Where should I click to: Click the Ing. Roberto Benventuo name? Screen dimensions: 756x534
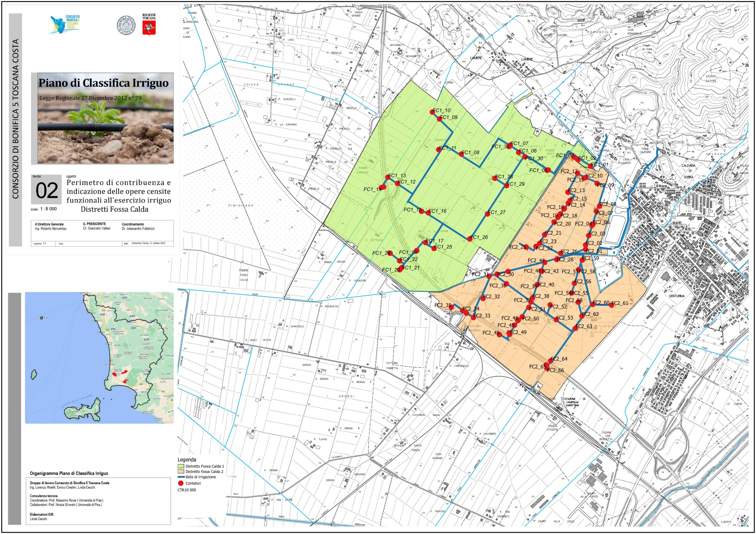tap(51, 229)
